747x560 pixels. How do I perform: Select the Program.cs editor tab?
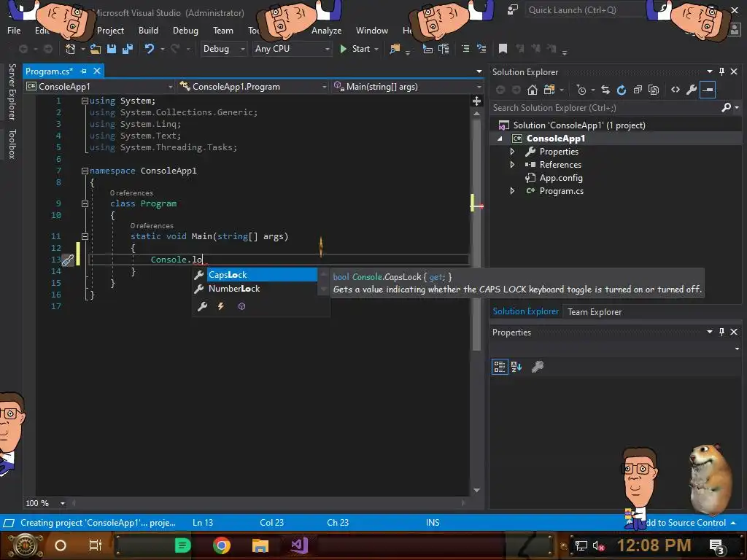pos(49,71)
